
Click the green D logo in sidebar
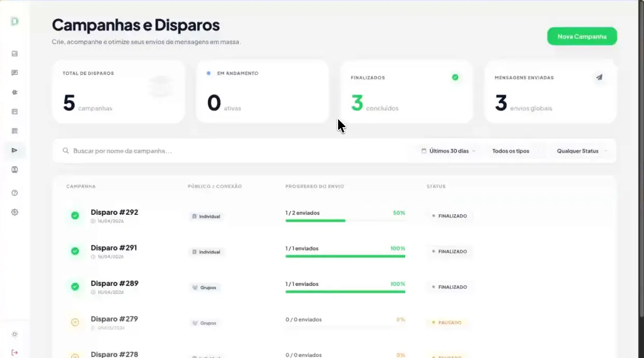[x=15, y=21]
